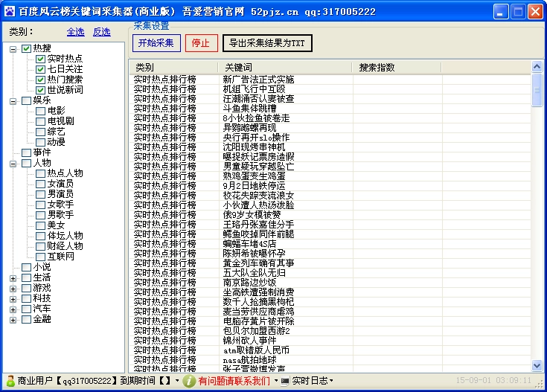547x392 pixels.
Task: Check the 体坛人物 checkbox
Action: point(40,236)
